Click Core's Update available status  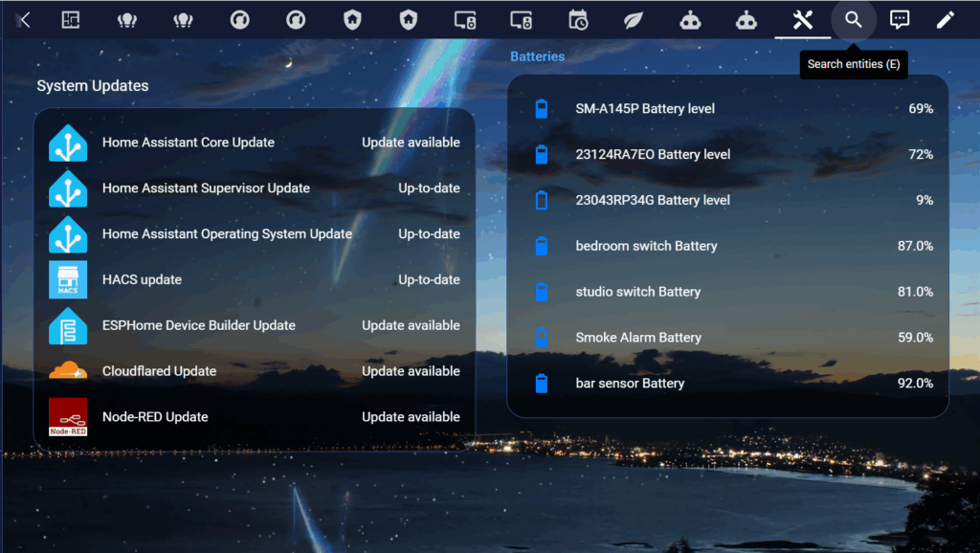tap(411, 143)
